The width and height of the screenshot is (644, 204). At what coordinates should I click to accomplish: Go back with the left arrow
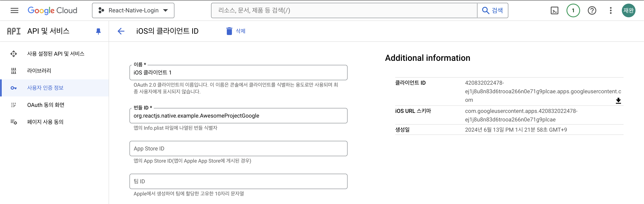click(121, 31)
